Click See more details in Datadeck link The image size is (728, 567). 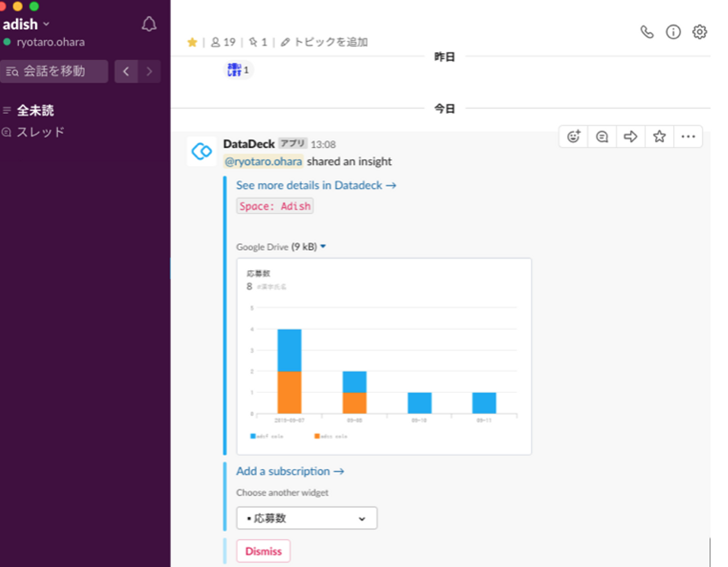click(x=316, y=185)
